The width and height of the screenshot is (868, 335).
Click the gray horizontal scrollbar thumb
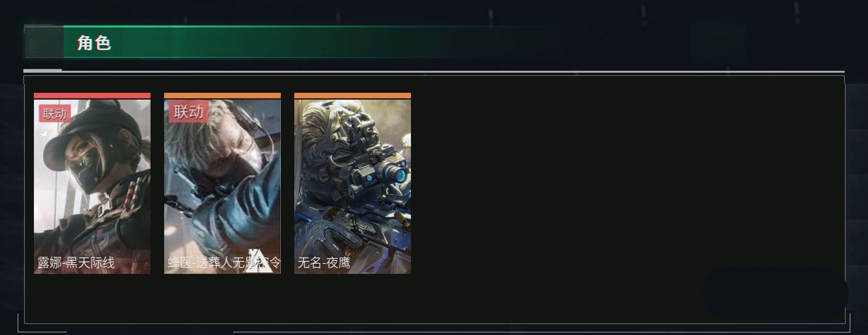[42, 71]
